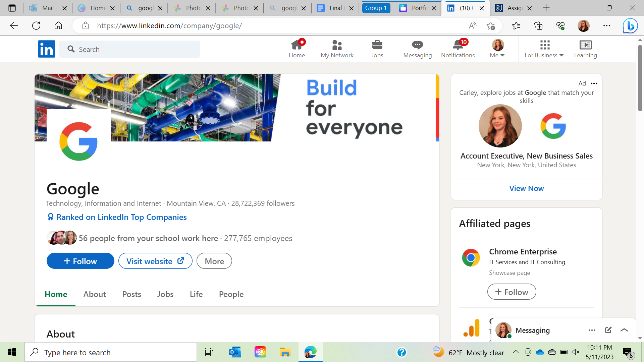Open the Google Analytics bar chart logo
This screenshot has height=362, width=644.
tap(471, 327)
